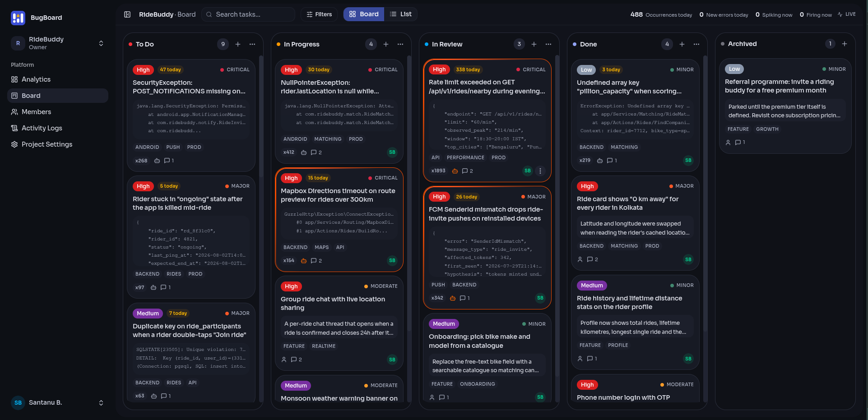Open FCM SenderId mismatch card
Screen dimensions: 868x420
(487, 248)
